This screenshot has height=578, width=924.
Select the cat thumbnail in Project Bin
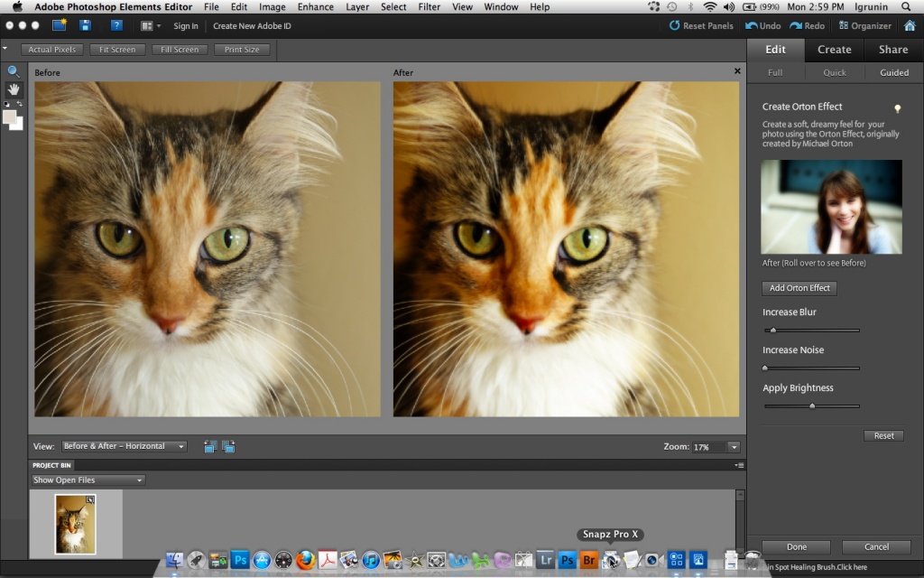[76, 525]
